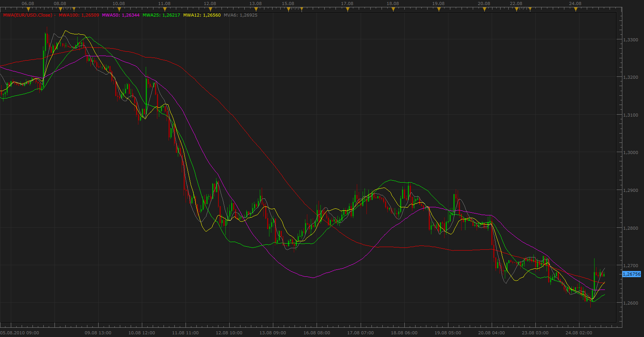Screen dimensions: 644x337
Task: Click the 13.08 day marker triangle
Action: [256, 9]
